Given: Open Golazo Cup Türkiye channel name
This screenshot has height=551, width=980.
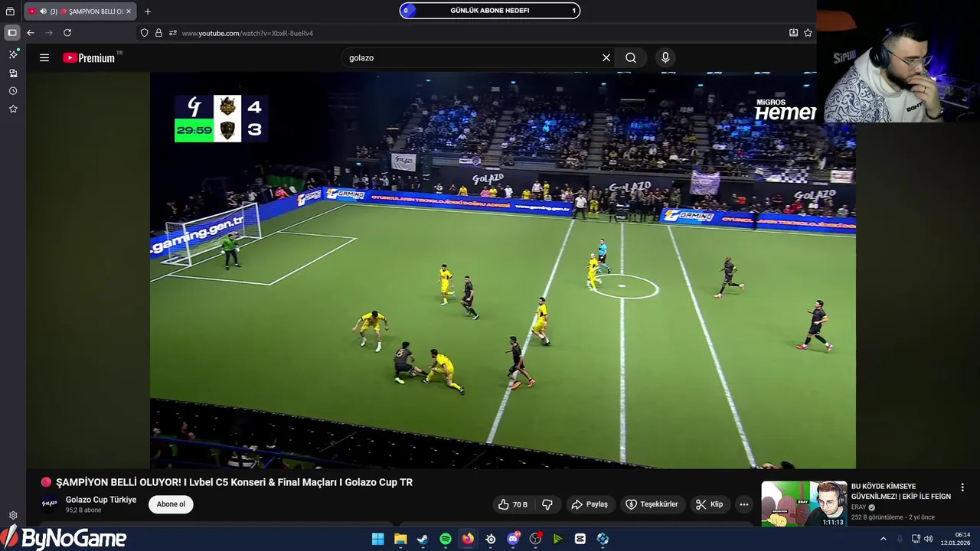Looking at the screenshot, I should 101,500.
